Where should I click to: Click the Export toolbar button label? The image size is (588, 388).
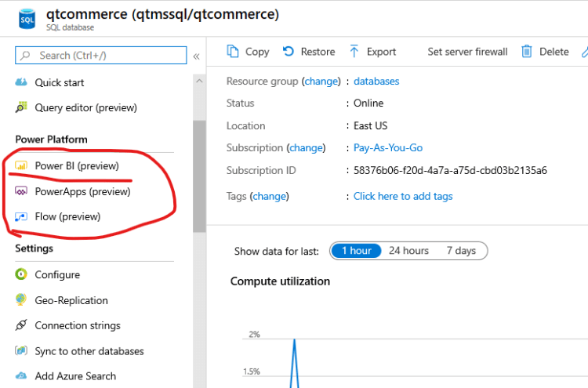(381, 52)
